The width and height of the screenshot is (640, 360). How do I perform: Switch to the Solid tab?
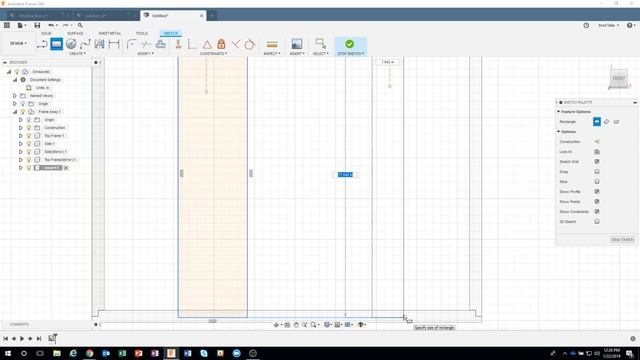46,33
